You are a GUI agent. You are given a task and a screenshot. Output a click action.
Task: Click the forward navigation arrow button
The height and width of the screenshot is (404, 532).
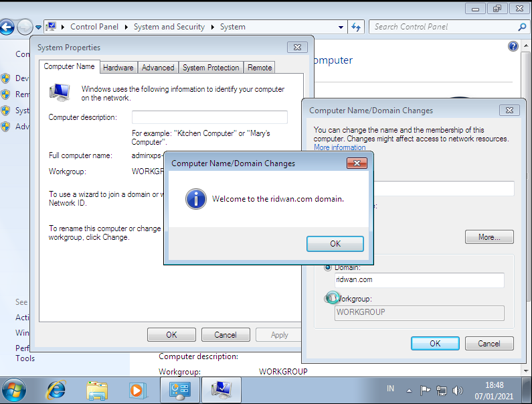click(x=25, y=27)
